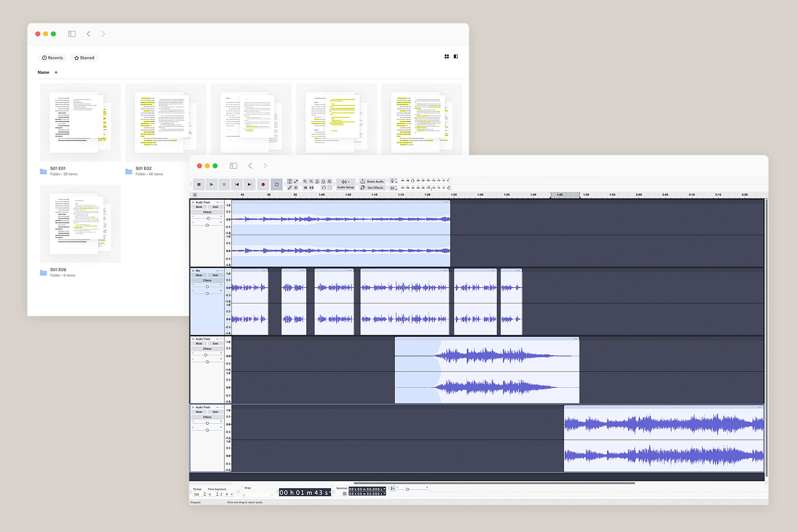The width and height of the screenshot is (798, 532).
Task: Select the Envelope tool
Action: [296, 181]
